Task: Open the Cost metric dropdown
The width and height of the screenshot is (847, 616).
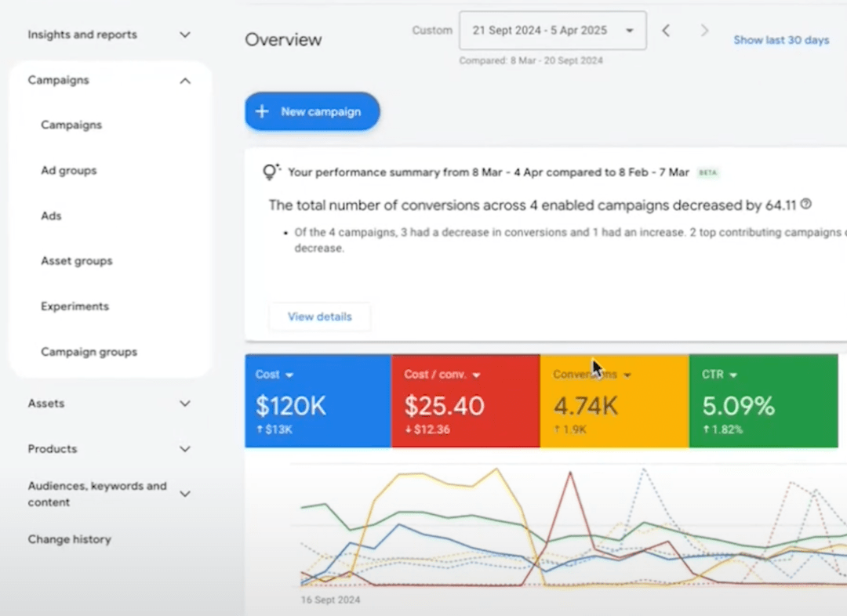Action: coord(289,375)
